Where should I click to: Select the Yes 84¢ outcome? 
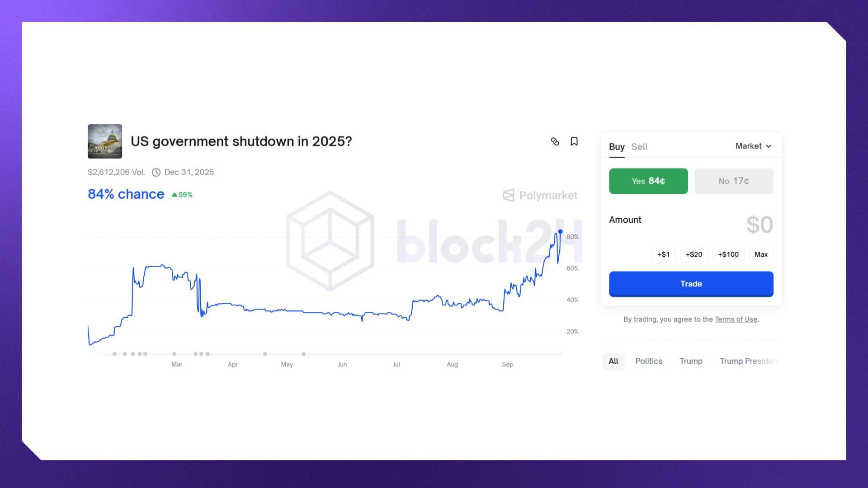tap(648, 181)
